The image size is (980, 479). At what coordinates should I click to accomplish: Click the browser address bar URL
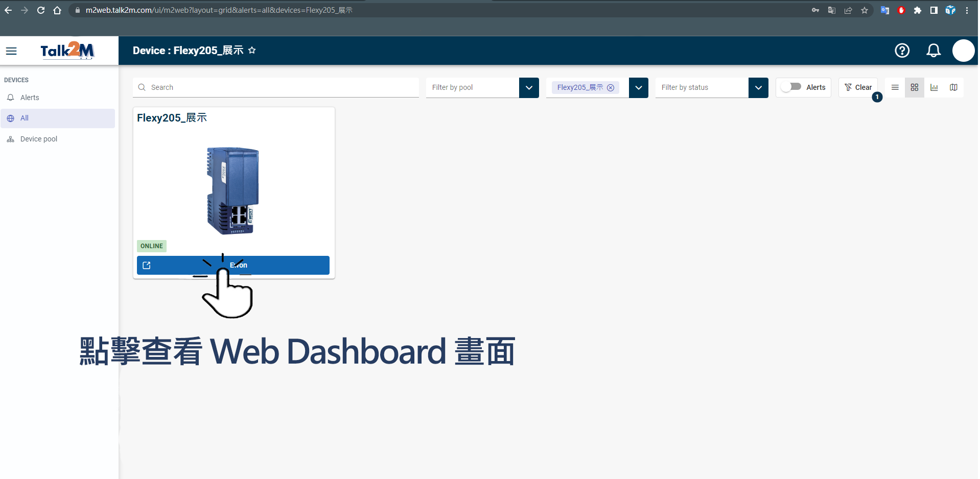pos(219,10)
